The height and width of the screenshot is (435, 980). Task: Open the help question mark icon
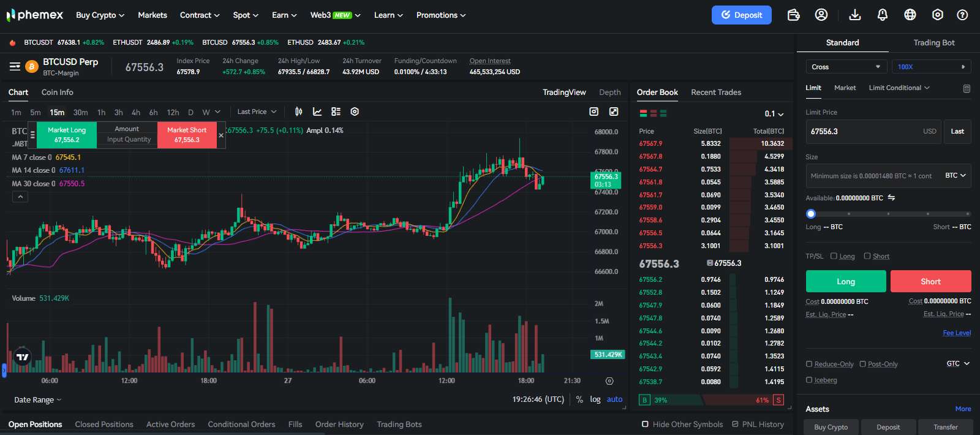pos(962,15)
